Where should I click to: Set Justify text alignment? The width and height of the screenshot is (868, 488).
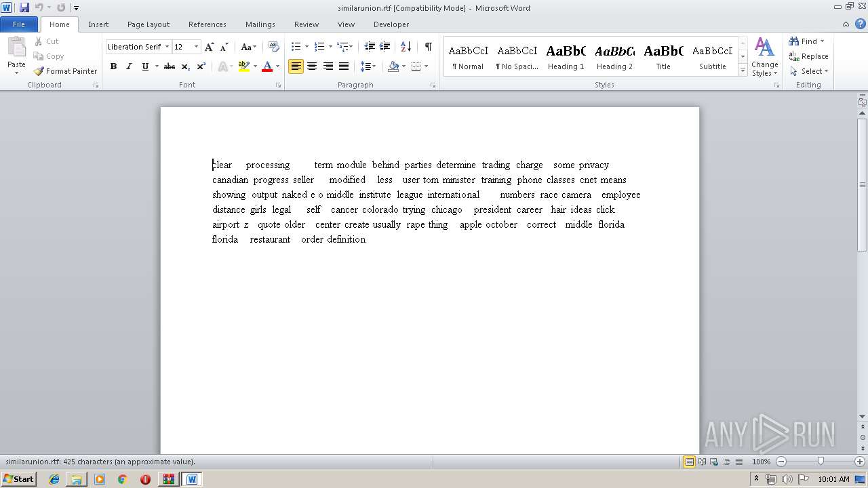344,66
